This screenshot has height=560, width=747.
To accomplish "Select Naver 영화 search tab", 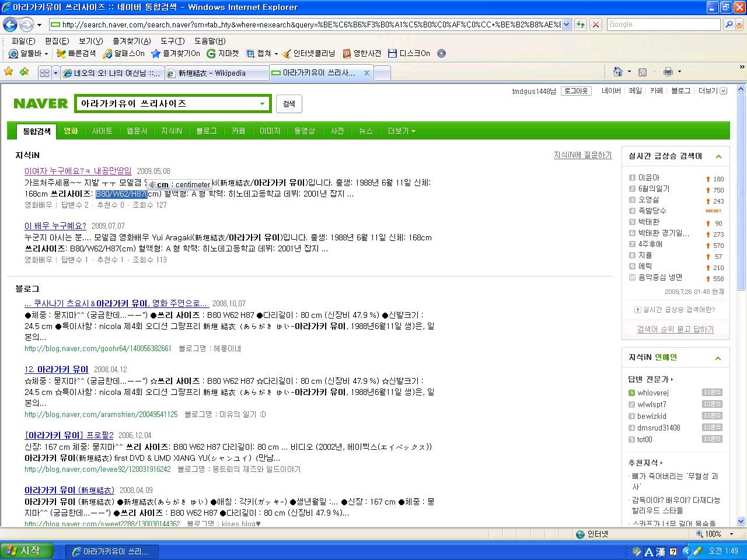I will pyautogui.click(x=71, y=131).
